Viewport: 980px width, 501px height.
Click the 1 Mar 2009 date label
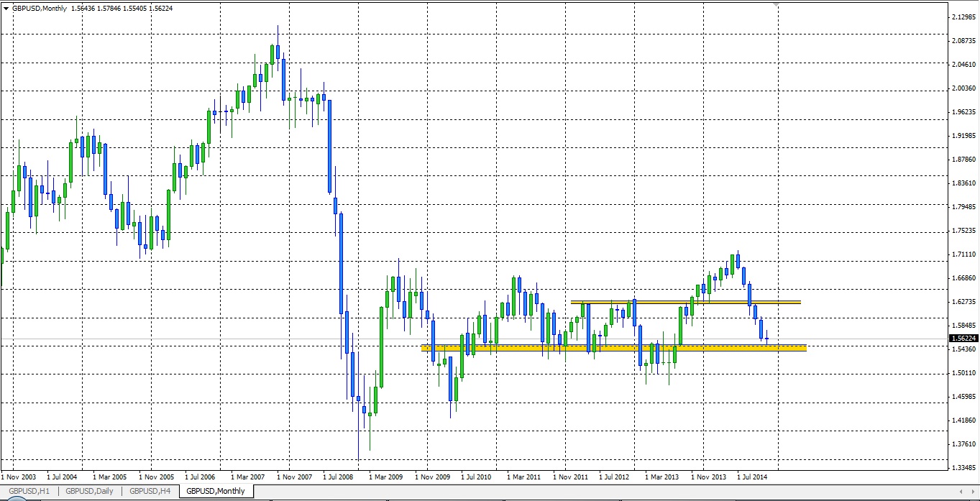click(x=387, y=477)
